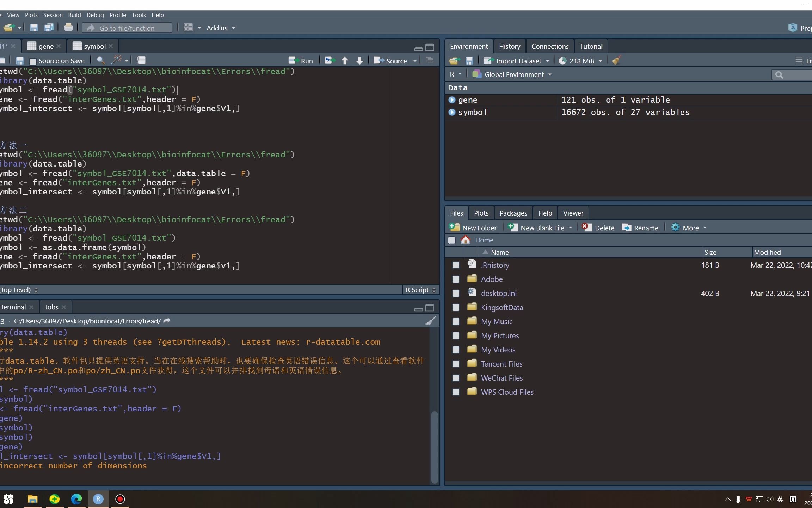Screen dimensions: 812x508
Task: Click the clear environment broom icon
Action: pos(616,61)
